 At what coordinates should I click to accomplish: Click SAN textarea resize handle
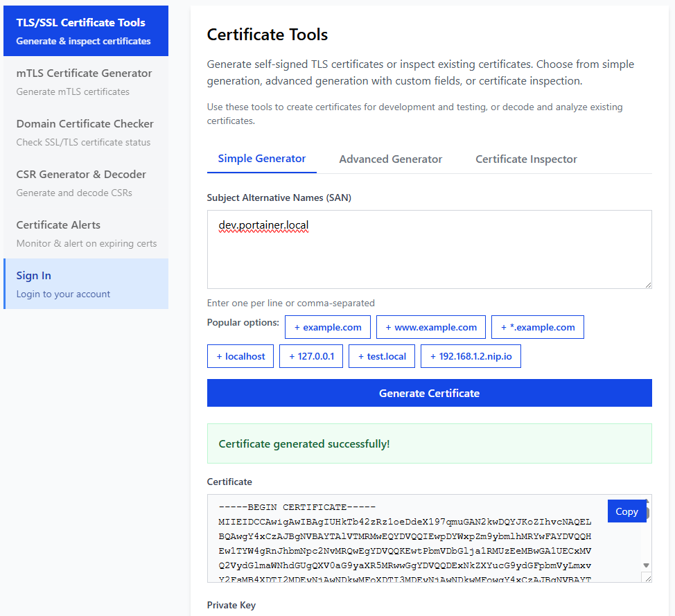coord(648,285)
